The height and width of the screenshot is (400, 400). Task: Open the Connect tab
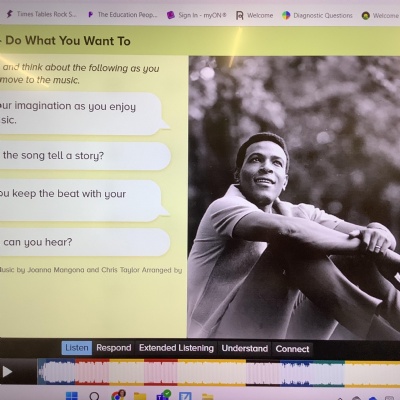click(x=292, y=349)
